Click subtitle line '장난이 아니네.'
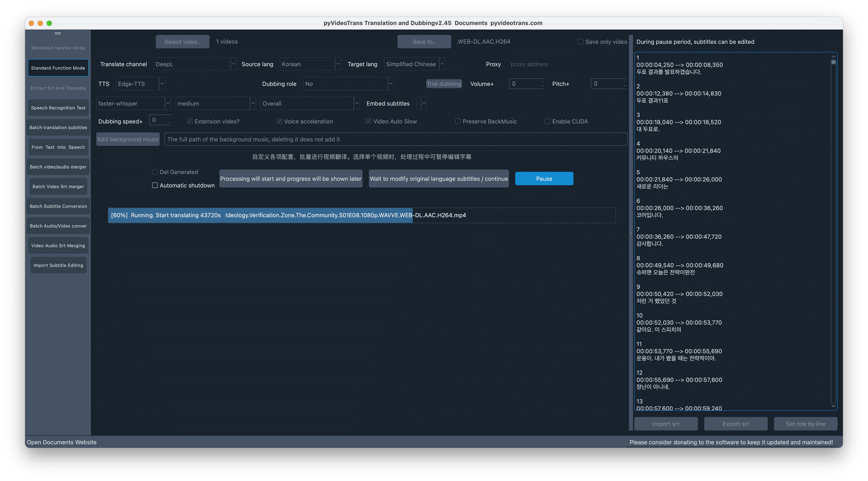The height and width of the screenshot is (481, 868). (653, 387)
